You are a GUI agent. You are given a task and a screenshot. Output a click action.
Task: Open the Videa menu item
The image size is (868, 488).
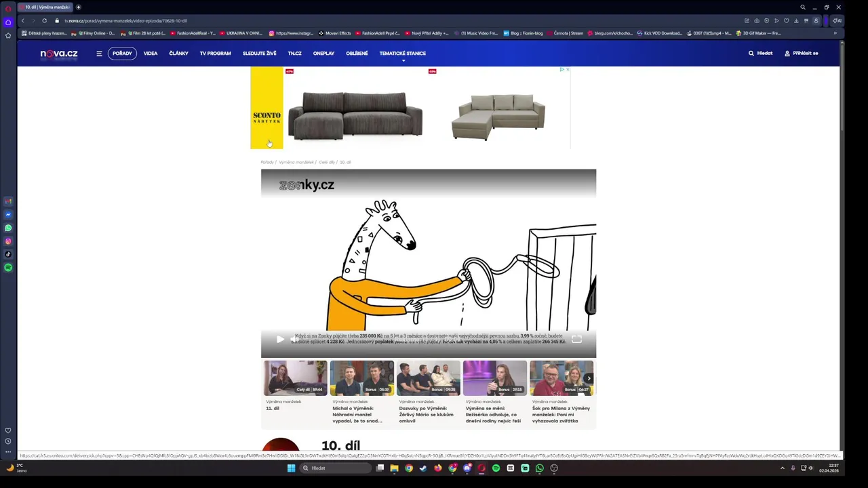click(151, 54)
